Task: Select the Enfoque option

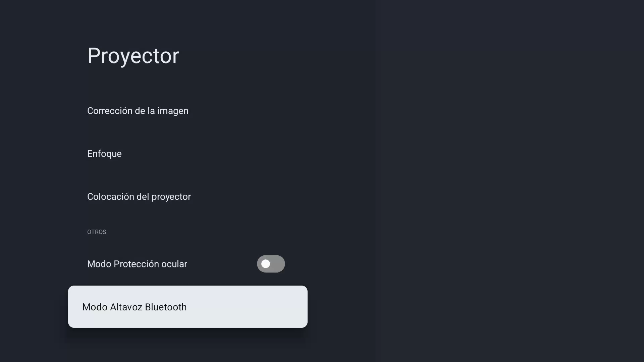Action: coord(104,154)
